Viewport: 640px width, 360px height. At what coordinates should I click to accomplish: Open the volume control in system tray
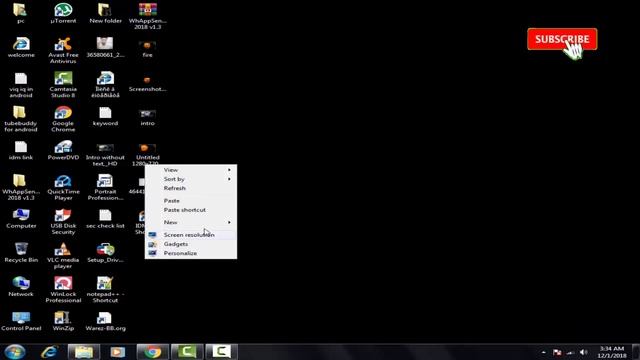(584, 352)
